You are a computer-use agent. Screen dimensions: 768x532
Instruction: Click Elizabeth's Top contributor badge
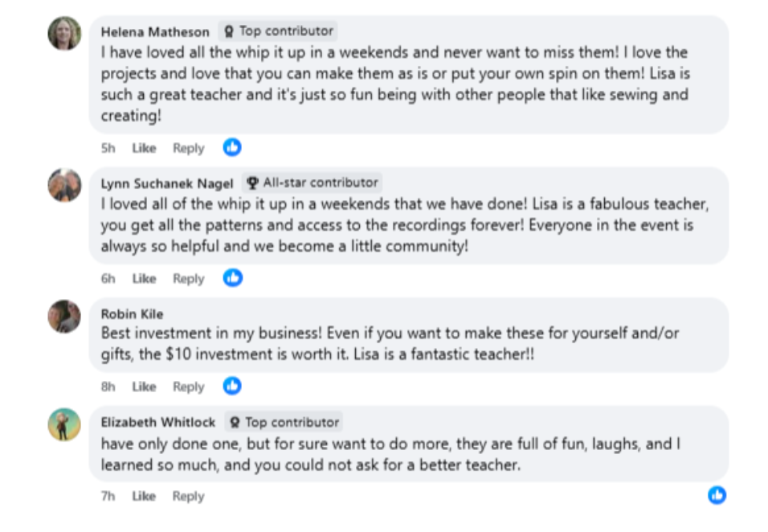pos(284,422)
